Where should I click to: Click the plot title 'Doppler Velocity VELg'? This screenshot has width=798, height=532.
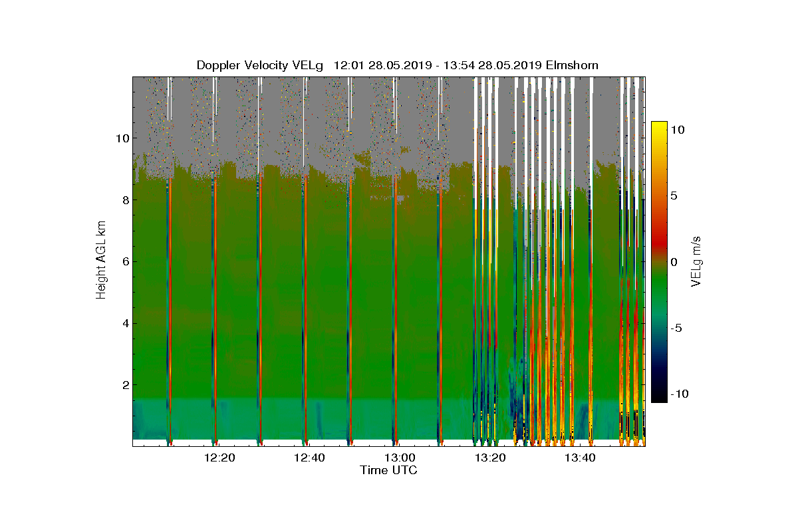click(260, 65)
